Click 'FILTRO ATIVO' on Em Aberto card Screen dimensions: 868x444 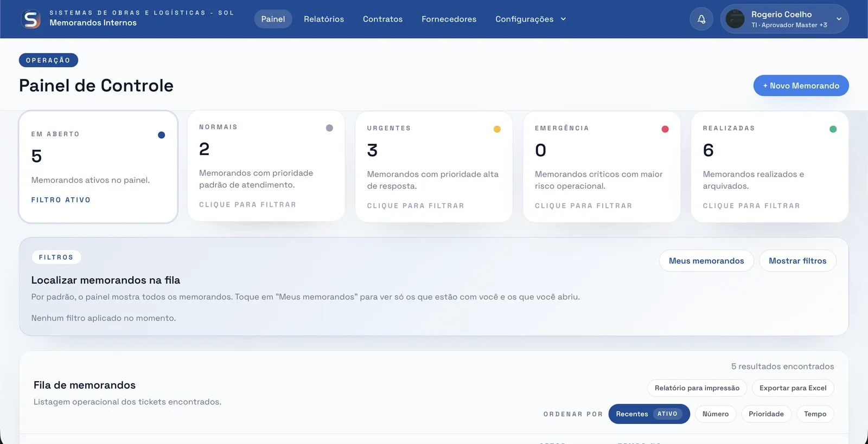pos(61,200)
